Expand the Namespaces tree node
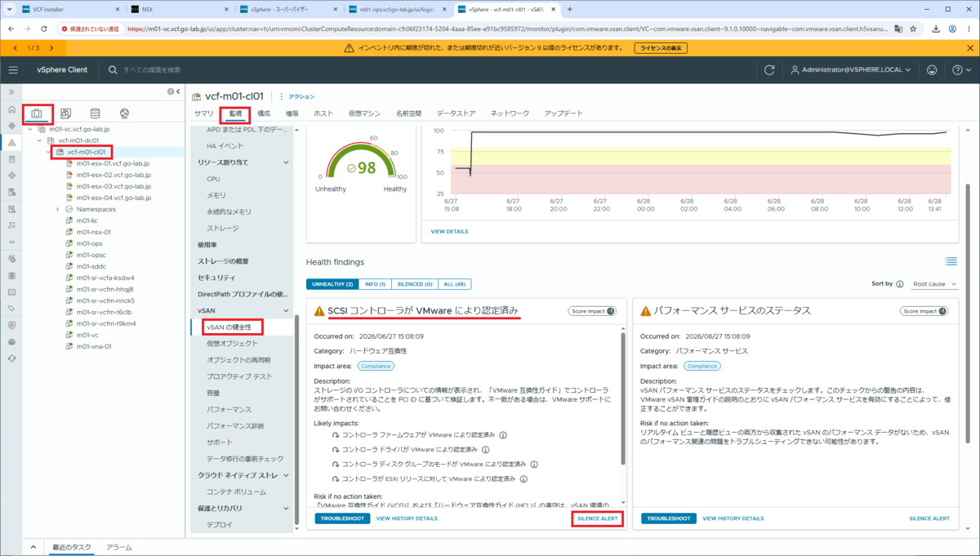Screen dimensions: 980x556 click(57, 209)
